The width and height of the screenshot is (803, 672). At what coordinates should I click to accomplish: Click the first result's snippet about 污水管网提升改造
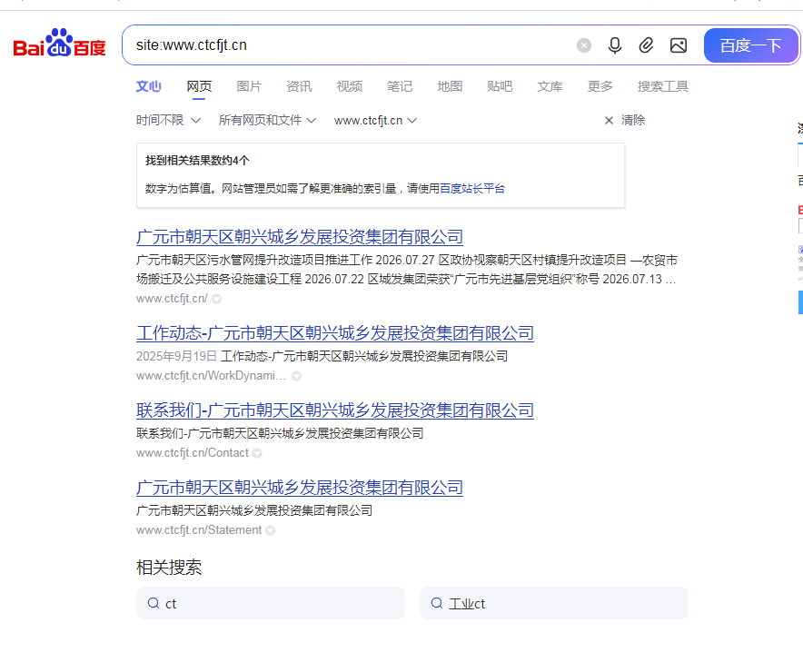407,270
